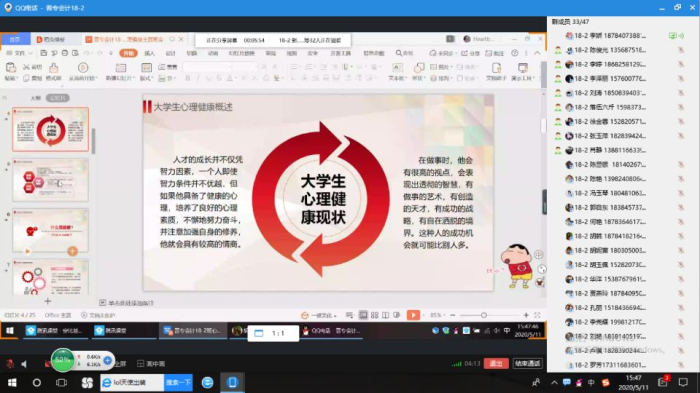
Task: Click the Copy (复制) icon
Action: point(27,78)
